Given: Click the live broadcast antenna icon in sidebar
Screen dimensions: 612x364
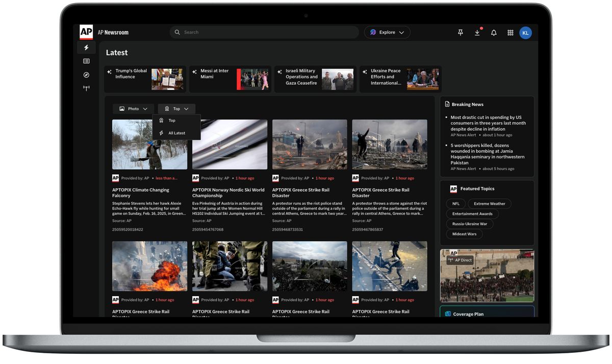Looking at the screenshot, I should pyautogui.click(x=86, y=88).
